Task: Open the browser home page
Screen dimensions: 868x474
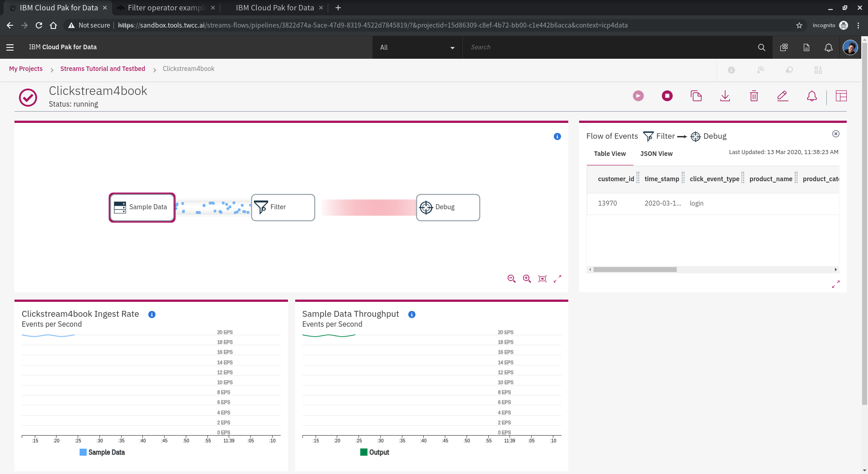Action: point(53,25)
